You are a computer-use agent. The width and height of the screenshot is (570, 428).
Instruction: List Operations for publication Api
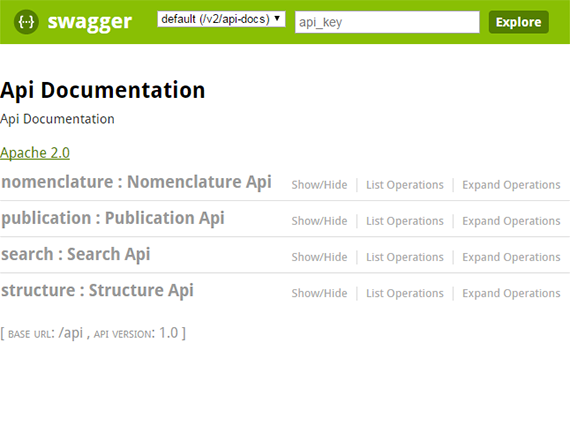tap(405, 221)
